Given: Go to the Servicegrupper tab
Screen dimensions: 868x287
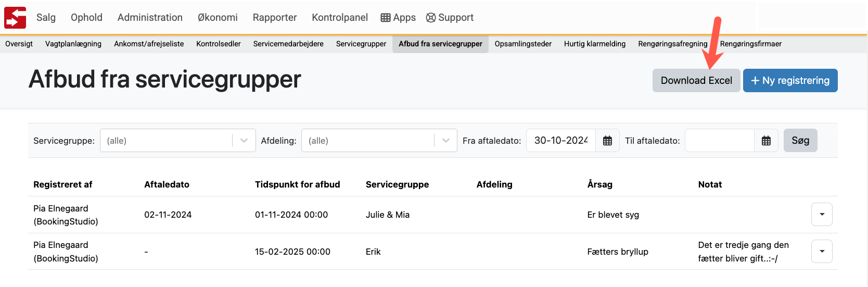Looking at the screenshot, I should pyautogui.click(x=361, y=44).
